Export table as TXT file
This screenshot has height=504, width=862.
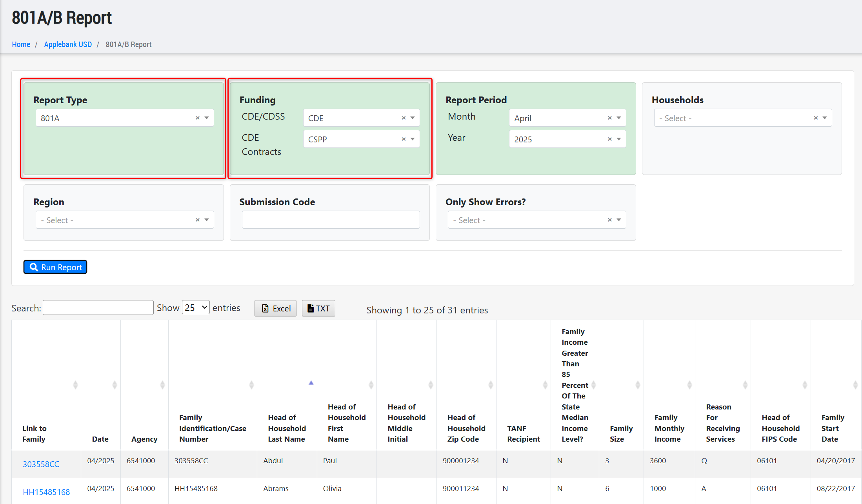point(318,308)
